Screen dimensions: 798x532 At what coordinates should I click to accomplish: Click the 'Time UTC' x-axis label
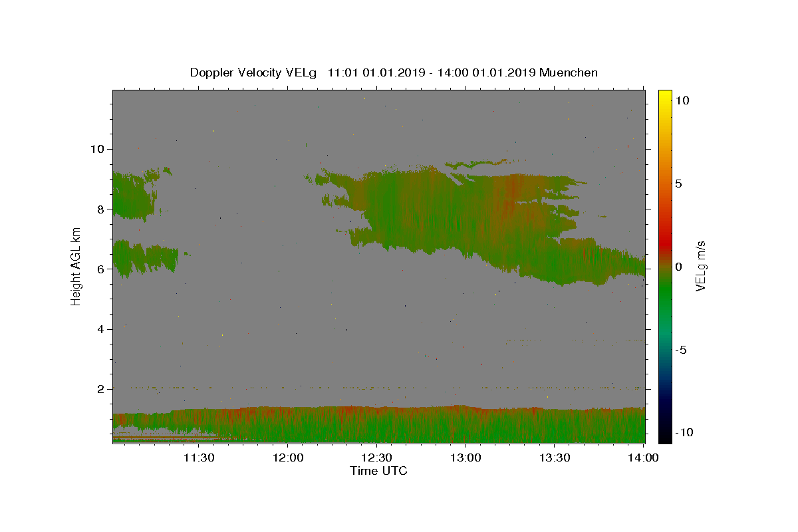pos(378,471)
